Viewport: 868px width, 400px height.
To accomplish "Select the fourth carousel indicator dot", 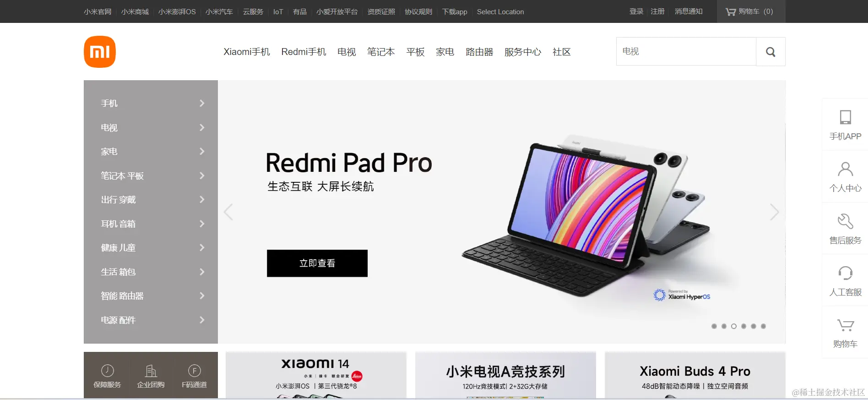I will tap(743, 326).
